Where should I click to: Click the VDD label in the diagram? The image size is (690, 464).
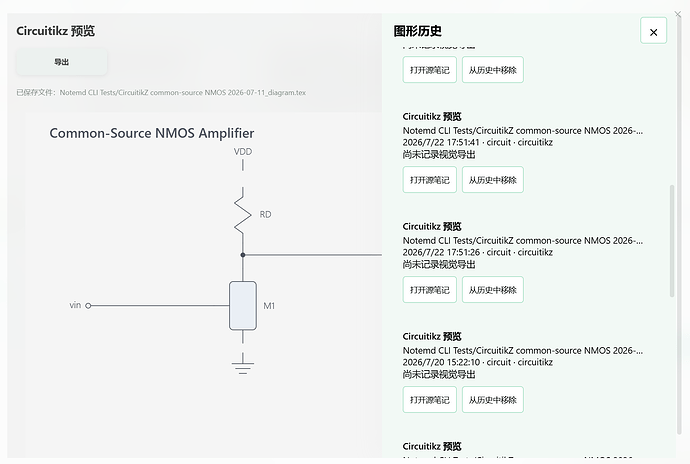pyautogui.click(x=243, y=152)
